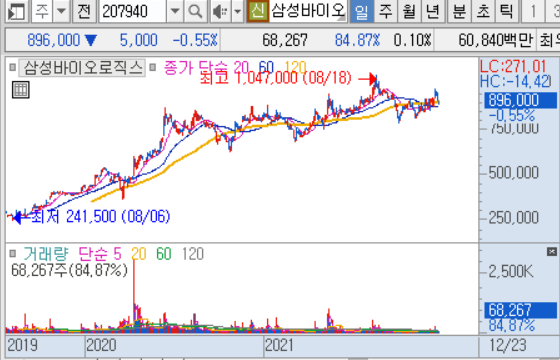Close the volume indicator panel
This screenshot has width=560, height=360.
tap(551, 252)
